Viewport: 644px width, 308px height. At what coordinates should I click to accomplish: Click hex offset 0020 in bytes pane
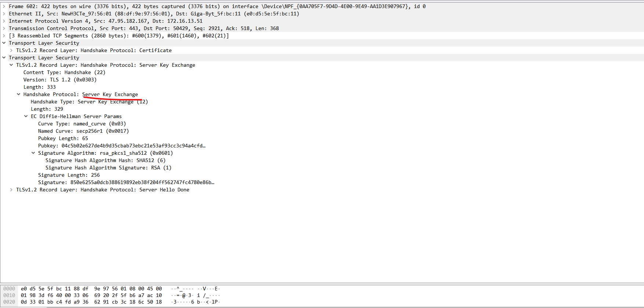click(x=9, y=302)
